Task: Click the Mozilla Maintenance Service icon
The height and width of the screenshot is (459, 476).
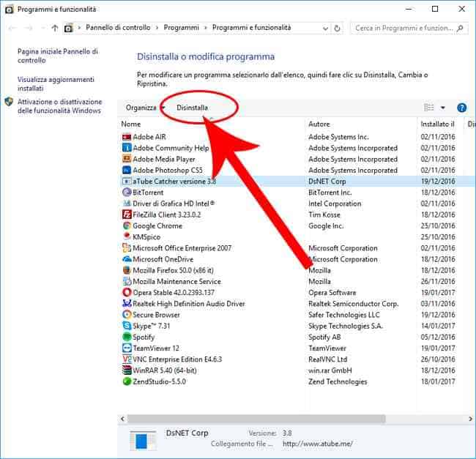Action: (x=127, y=282)
